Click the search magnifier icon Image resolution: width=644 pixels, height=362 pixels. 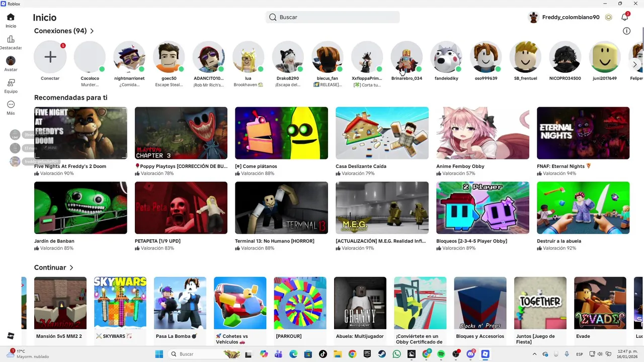coord(273,17)
